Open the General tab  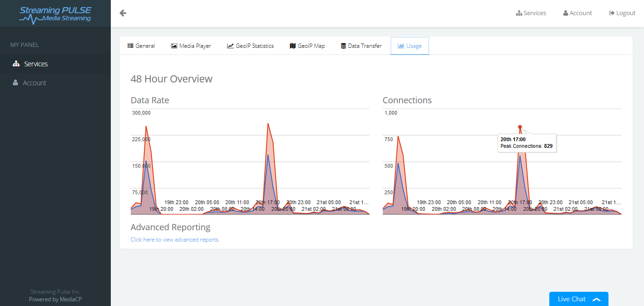pos(141,46)
